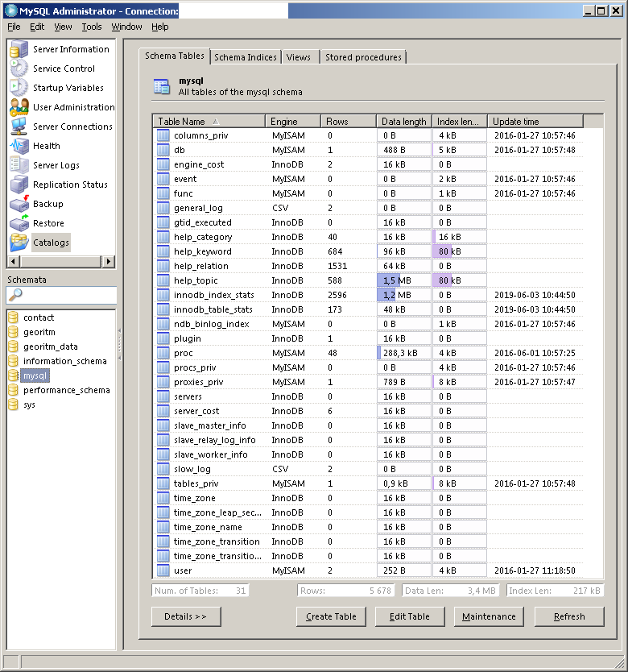Click the mysql schema header icon
This screenshot has width=628, height=672.
click(x=162, y=86)
